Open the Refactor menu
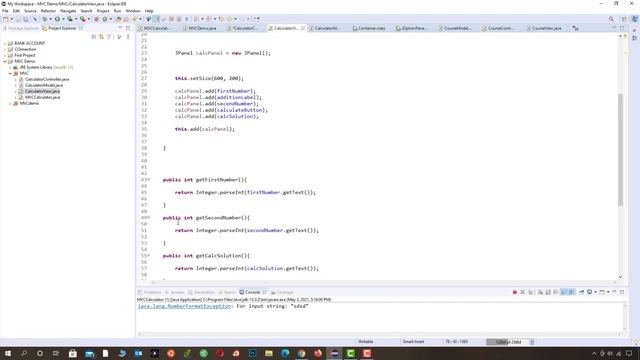Viewport: 640px width, 360px height. coord(48,11)
